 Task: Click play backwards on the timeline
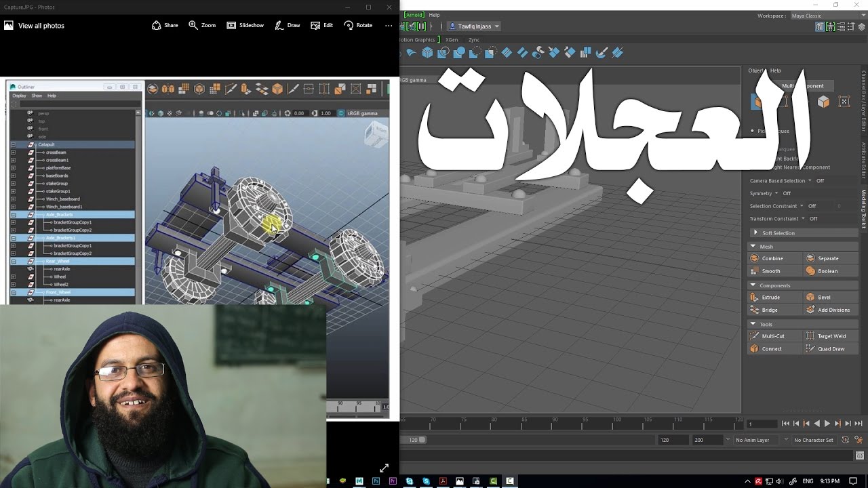[x=816, y=424]
